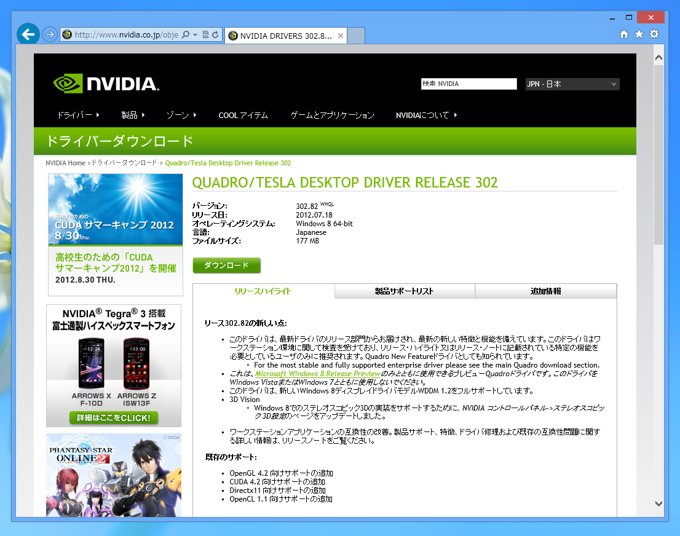Screen dimensions: 680x536
Task: Switch to the 追加情報 tab
Action: 546,291
